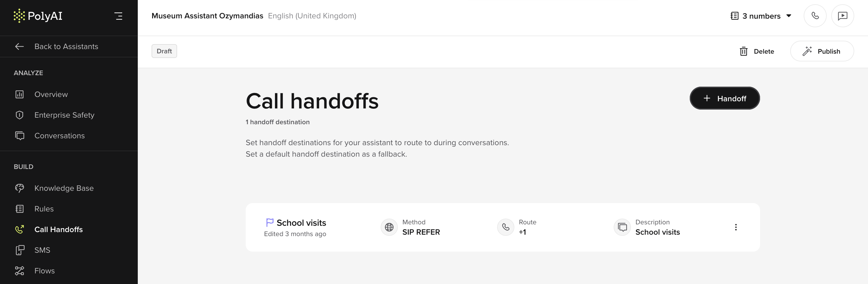Click the phone call icon in header
The width and height of the screenshot is (868, 284).
[815, 16]
